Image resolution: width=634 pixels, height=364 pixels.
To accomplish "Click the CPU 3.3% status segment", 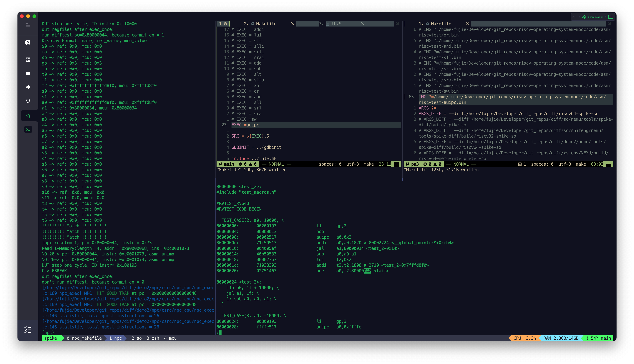I will (524, 338).
